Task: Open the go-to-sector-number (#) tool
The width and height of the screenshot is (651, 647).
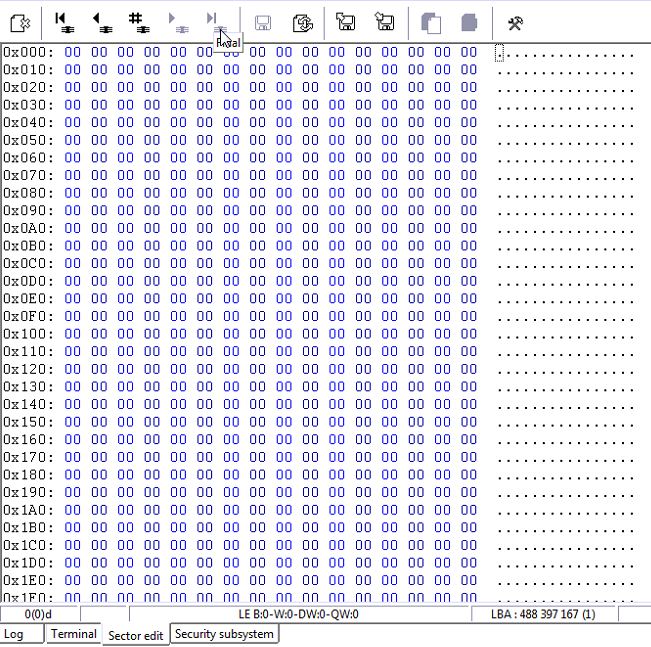Action: [140, 23]
